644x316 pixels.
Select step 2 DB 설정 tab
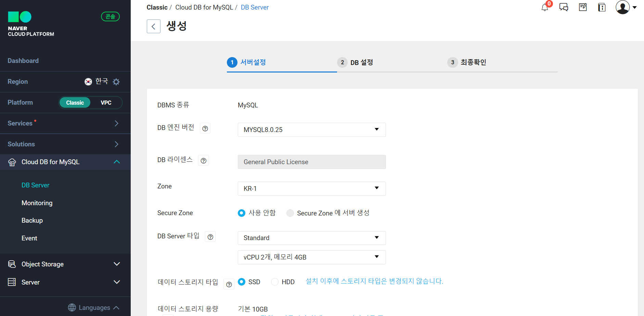tap(355, 62)
